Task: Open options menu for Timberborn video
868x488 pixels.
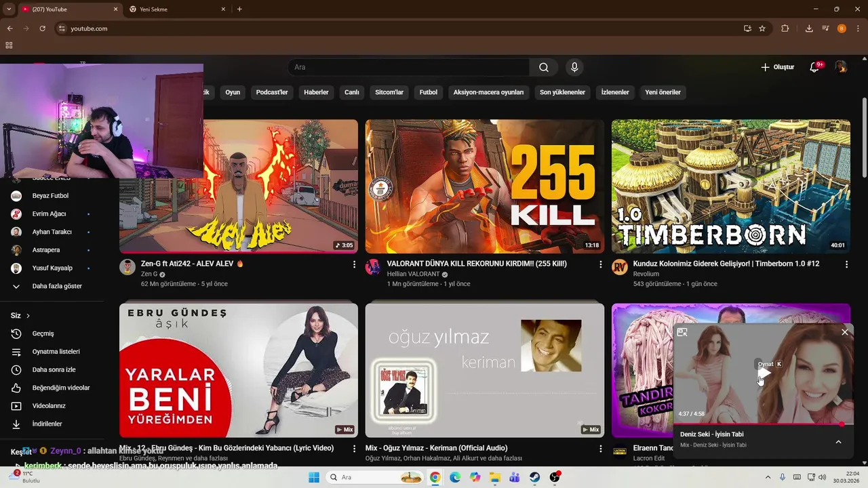Action: point(846,264)
